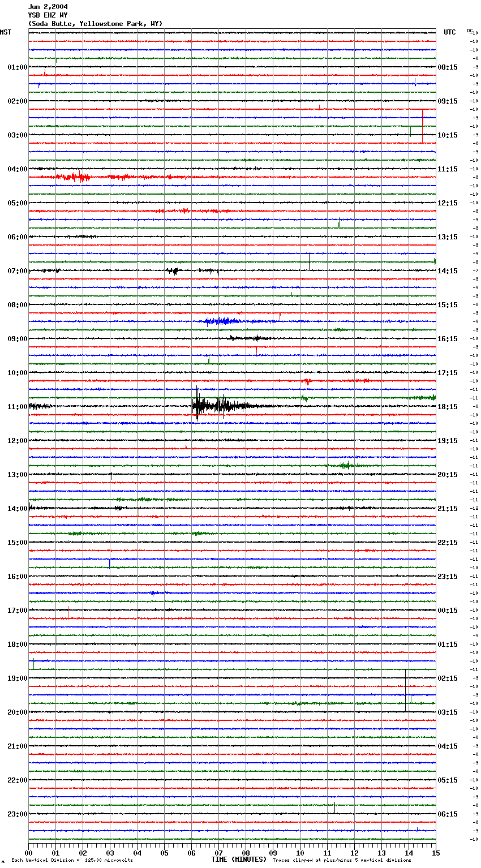The image size is (481, 868).
Task: Click '(Soda Butte, Yellowstone Park, WY)' title
Action: coord(96,24)
